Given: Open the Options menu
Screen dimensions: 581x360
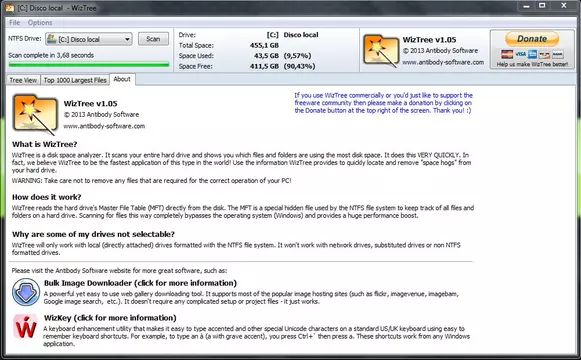Looking at the screenshot, I should pyautogui.click(x=40, y=23).
